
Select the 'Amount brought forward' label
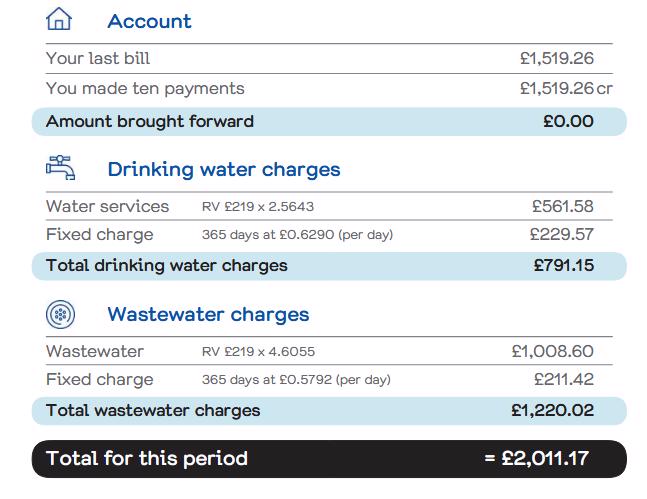150,122
